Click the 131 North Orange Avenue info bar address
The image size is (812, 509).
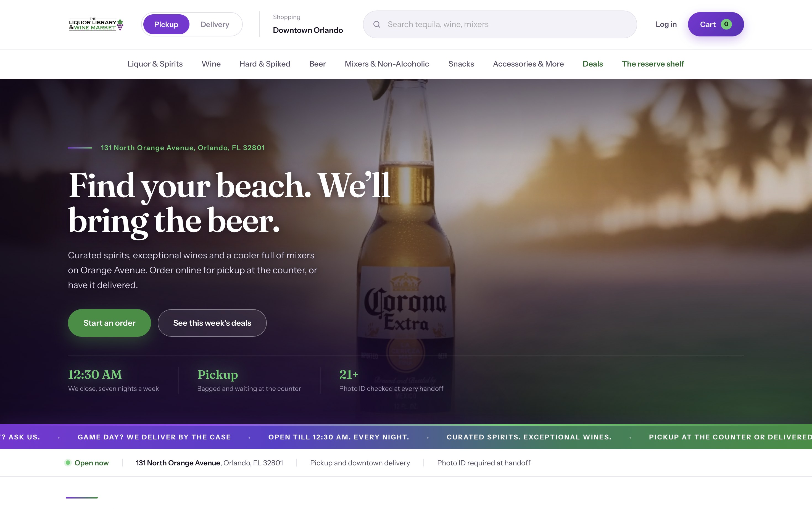209,463
